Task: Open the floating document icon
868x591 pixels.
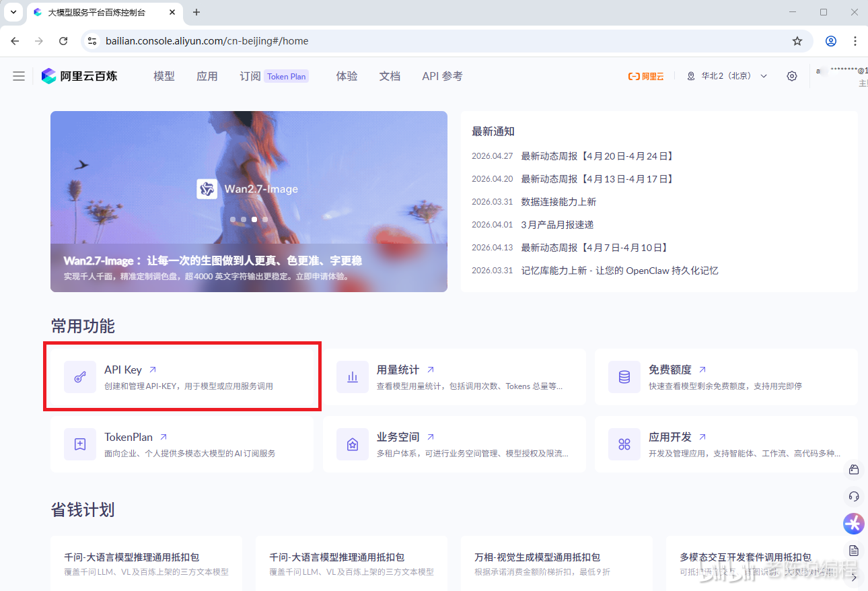Action: 854,550
